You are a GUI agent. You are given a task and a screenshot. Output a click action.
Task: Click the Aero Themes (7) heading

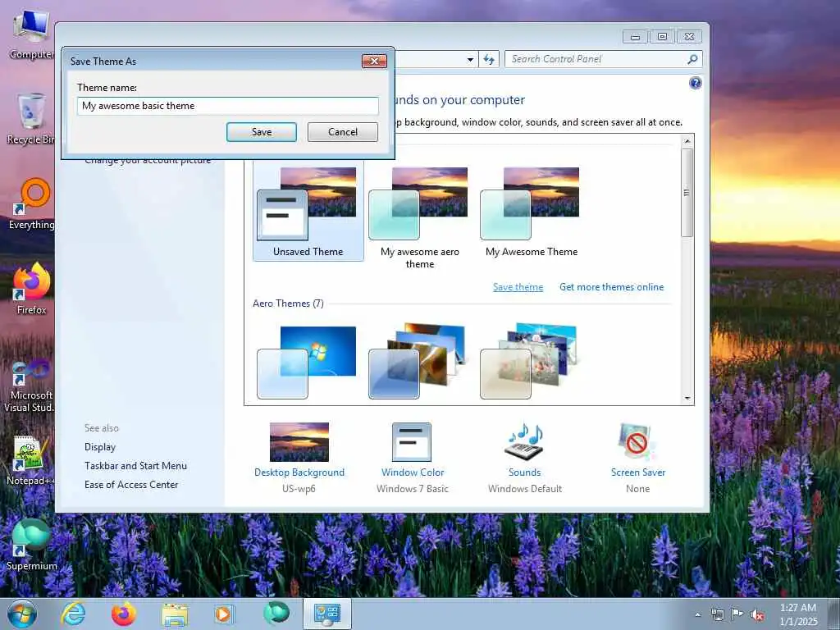pos(288,304)
